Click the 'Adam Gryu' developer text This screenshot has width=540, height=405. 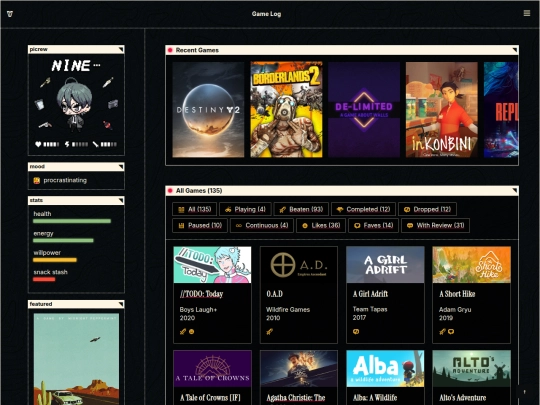tap(455, 310)
